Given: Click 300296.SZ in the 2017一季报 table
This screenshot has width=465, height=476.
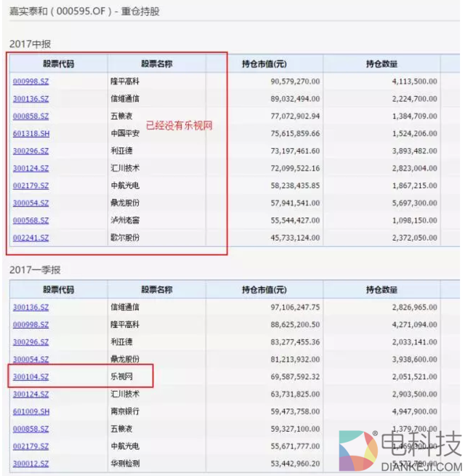Looking at the screenshot, I should tap(31, 342).
